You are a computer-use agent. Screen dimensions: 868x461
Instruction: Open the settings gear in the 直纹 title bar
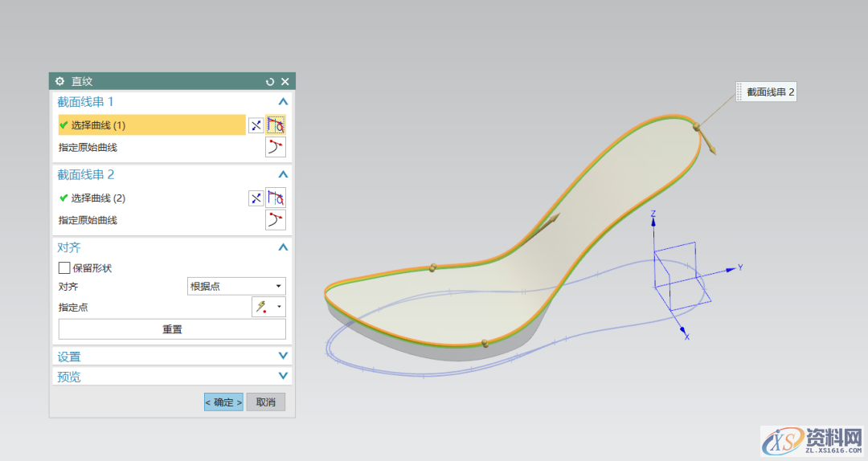[x=59, y=81]
